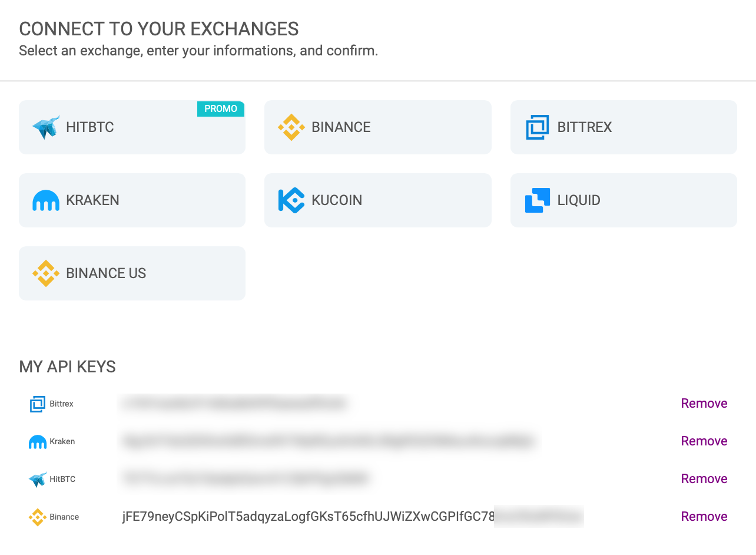This screenshot has height=555, width=756.
Task: Open the LIQUID exchange option
Action: click(x=624, y=200)
